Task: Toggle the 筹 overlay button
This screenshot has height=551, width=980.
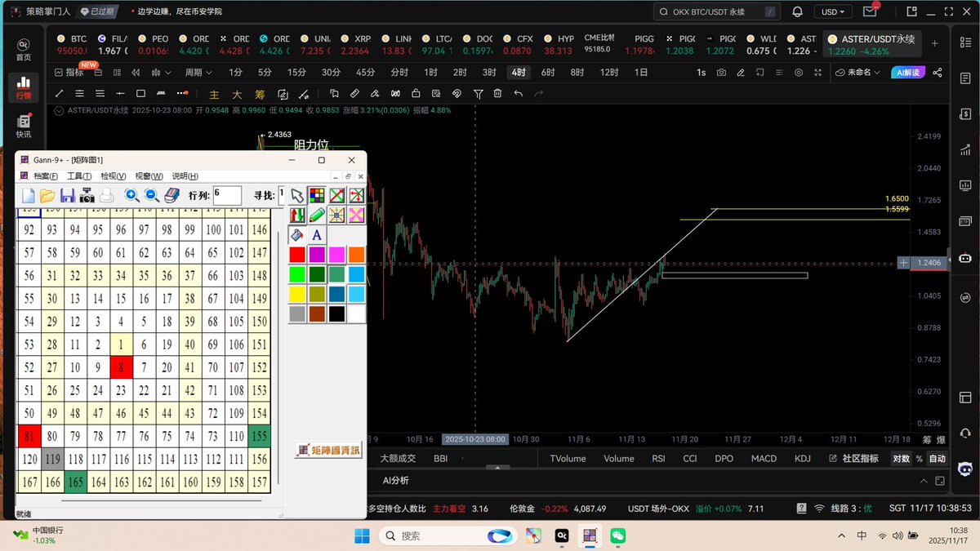Action: pos(260,94)
